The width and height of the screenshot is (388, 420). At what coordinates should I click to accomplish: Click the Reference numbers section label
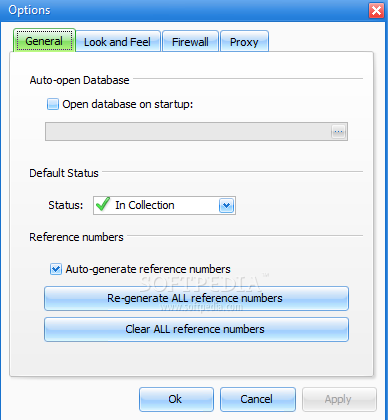[76, 237]
